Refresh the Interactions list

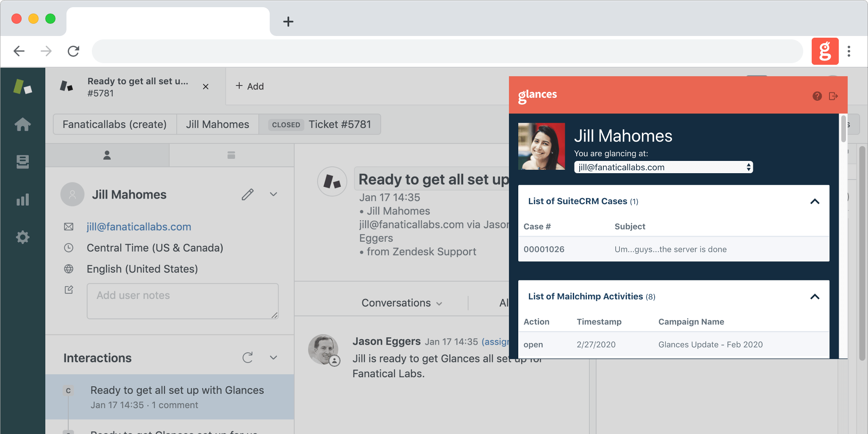pos(248,358)
